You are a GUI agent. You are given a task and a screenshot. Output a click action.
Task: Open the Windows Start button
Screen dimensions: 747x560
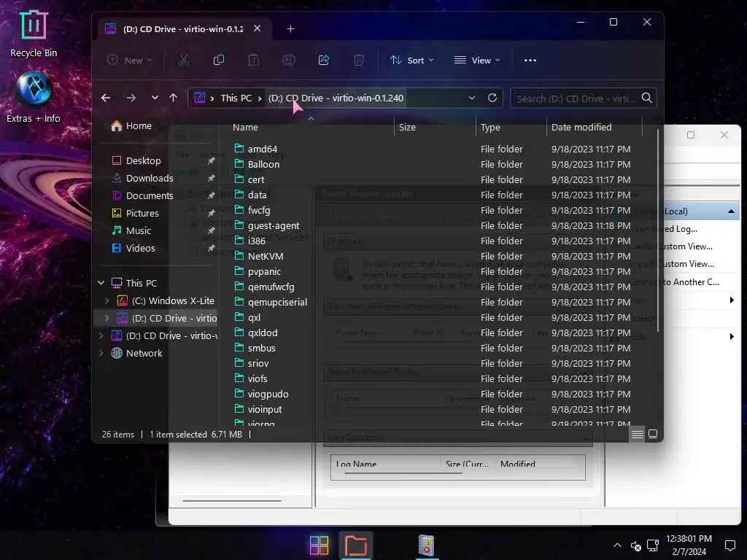pyautogui.click(x=319, y=545)
